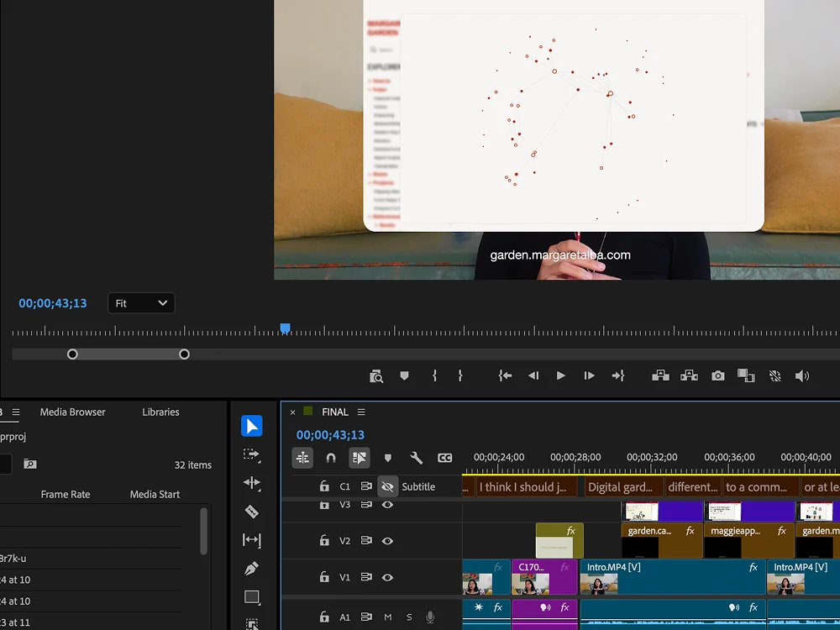Screen dimensions: 840x630
Task: Toggle Subtitle track visibility eye
Action: (x=388, y=486)
